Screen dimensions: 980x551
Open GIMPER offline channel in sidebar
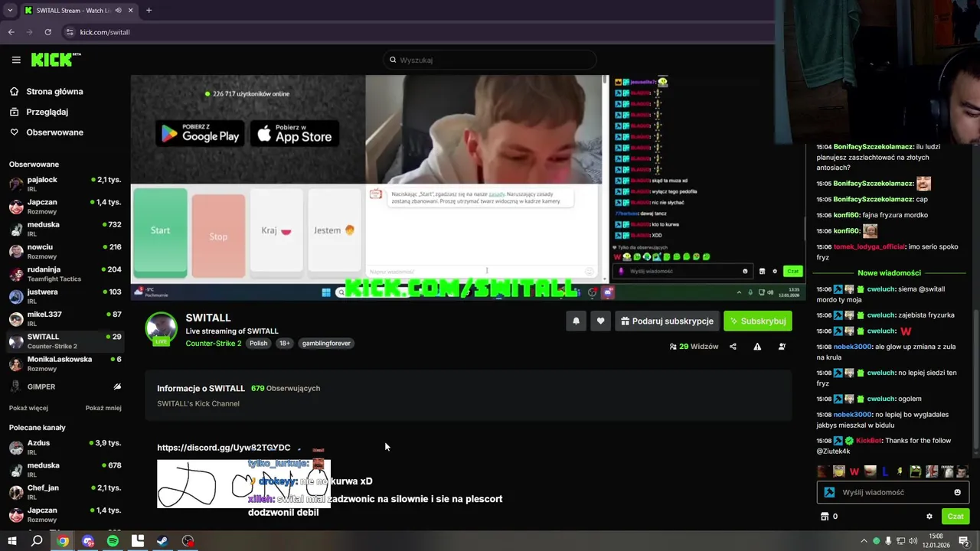tap(65, 386)
